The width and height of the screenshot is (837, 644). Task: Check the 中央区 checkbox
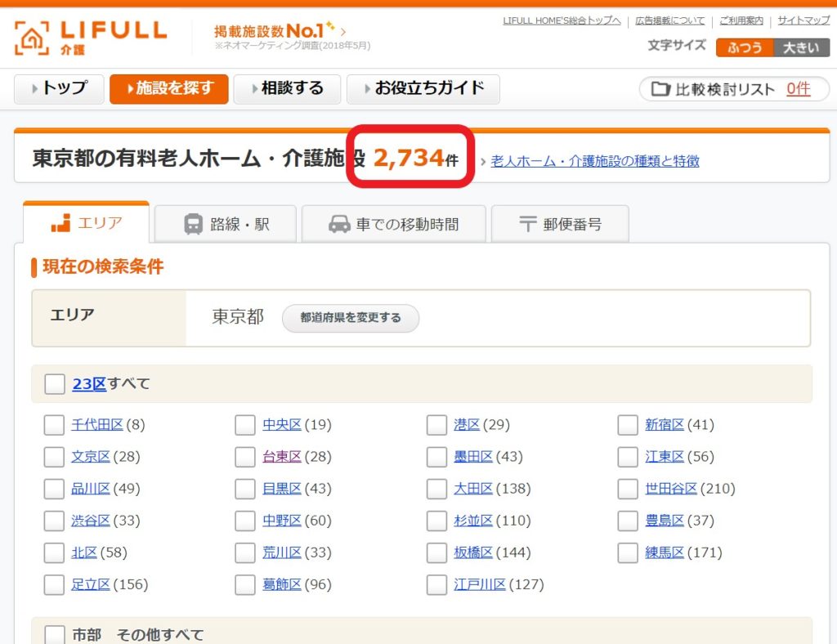[x=245, y=425]
